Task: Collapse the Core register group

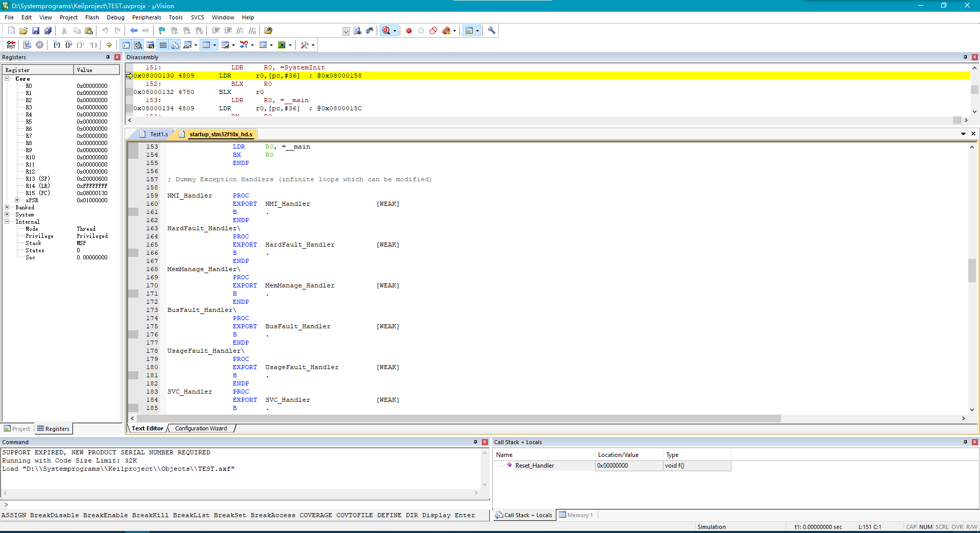Action: tap(7, 79)
